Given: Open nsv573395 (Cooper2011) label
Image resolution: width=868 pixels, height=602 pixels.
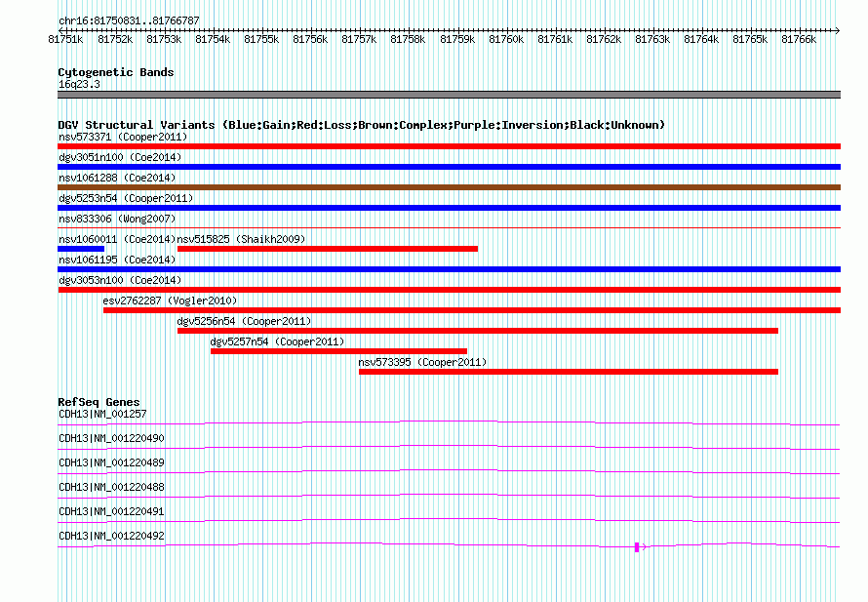Looking at the screenshot, I should (x=422, y=362).
